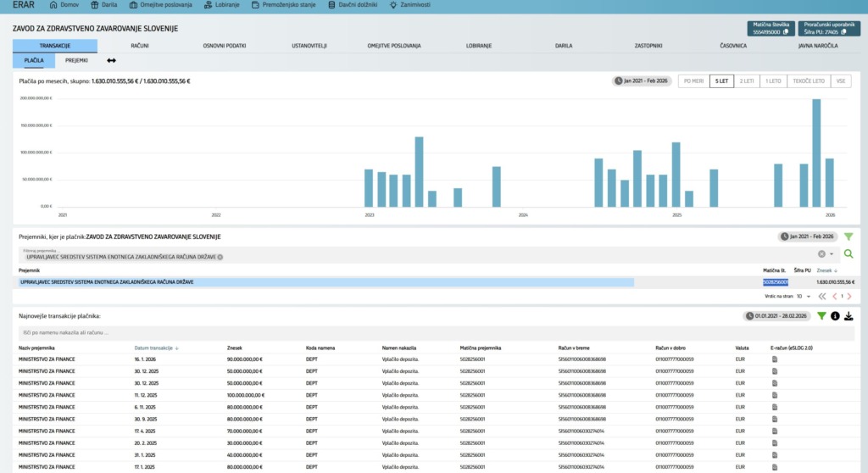Open the Darila gift icon link
Image resolution: width=868 pixels, height=473 pixels.
[x=94, y=5]
